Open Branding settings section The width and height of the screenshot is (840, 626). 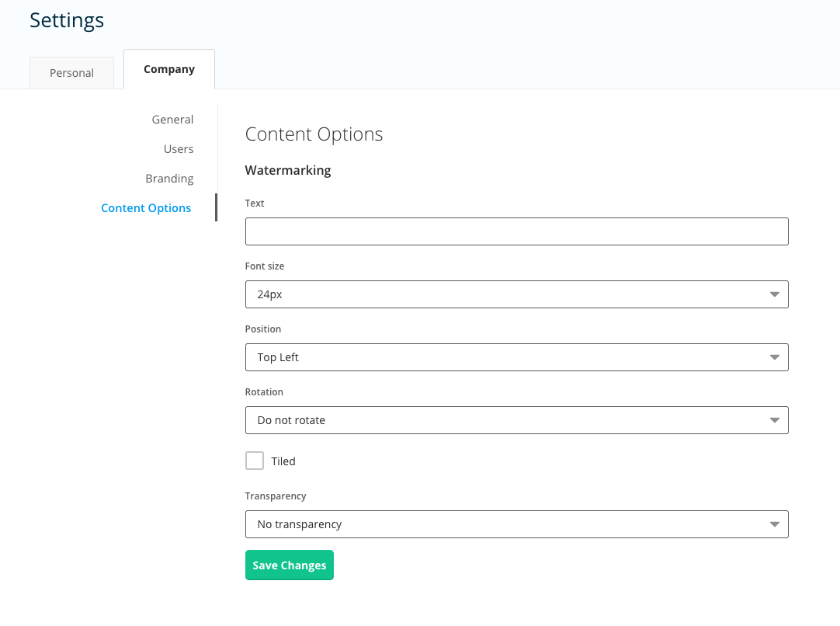(x=169, y=179)
